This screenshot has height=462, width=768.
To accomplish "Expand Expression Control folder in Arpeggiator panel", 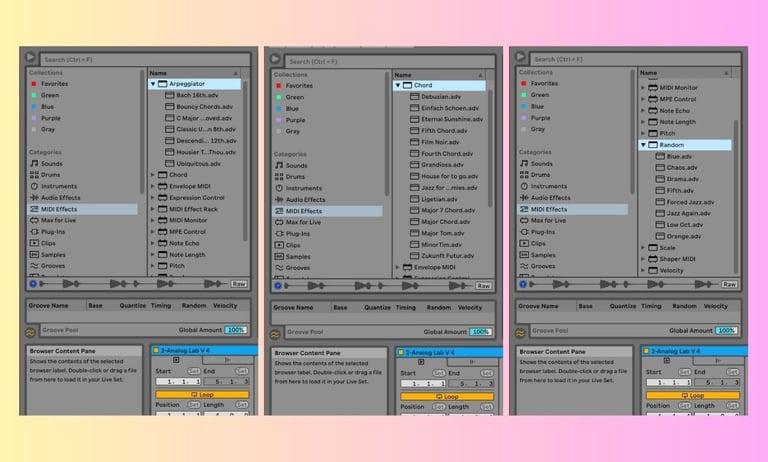I will (x=152, y=197).
